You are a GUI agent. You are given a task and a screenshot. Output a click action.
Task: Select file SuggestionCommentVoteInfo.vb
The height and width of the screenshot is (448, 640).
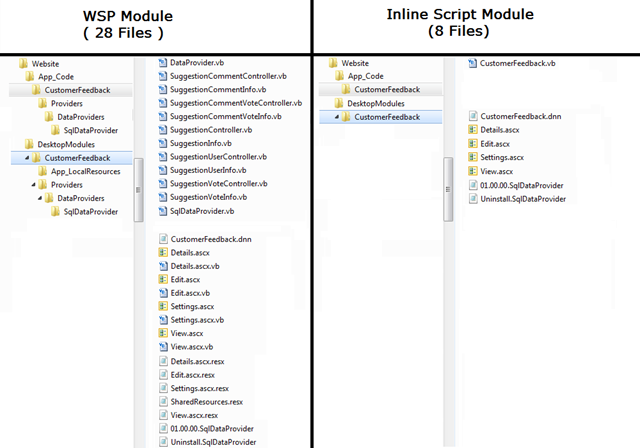coord(226,116)
